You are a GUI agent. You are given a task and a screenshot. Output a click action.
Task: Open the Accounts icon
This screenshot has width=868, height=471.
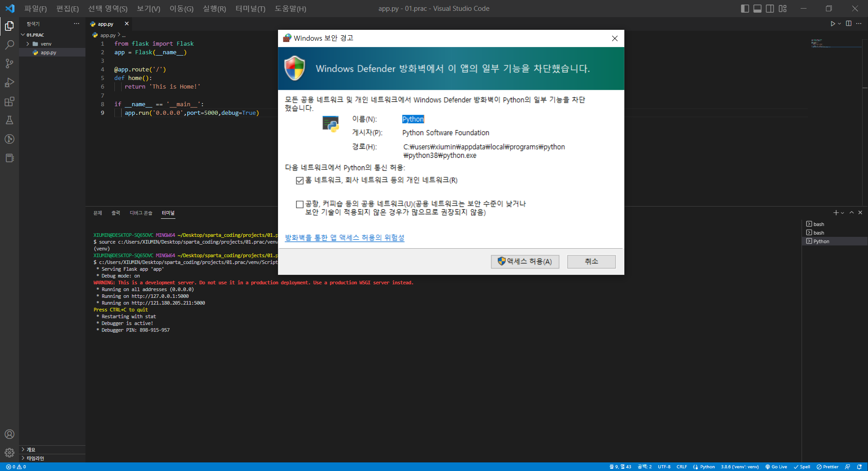click(9, 434)
